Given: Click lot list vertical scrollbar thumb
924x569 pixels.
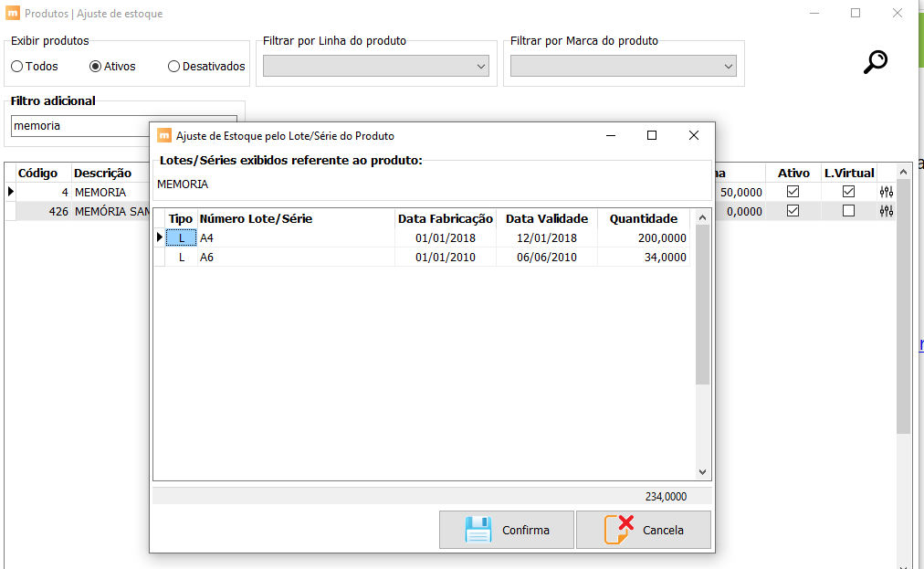Looking at the screenshot, I should click(x=702, y=304).
